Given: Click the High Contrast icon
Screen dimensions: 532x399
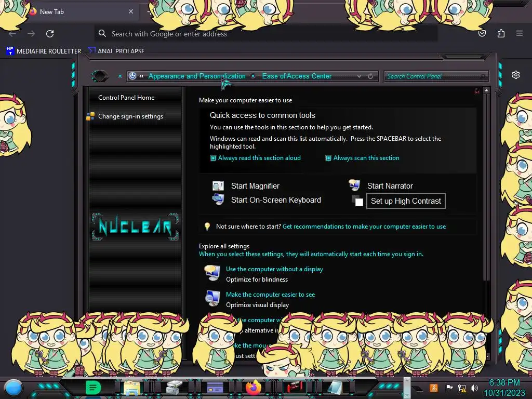Looking at the screenshot, I should coord(357,201).
